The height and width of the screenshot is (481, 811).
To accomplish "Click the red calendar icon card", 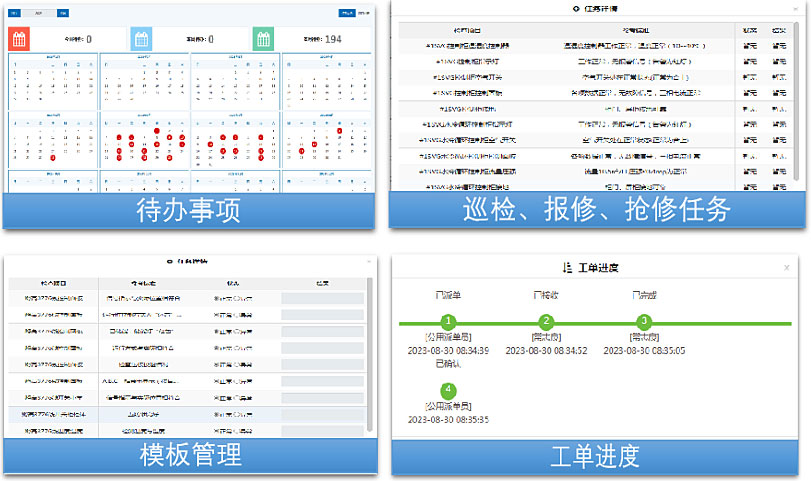I will (20, 39).
